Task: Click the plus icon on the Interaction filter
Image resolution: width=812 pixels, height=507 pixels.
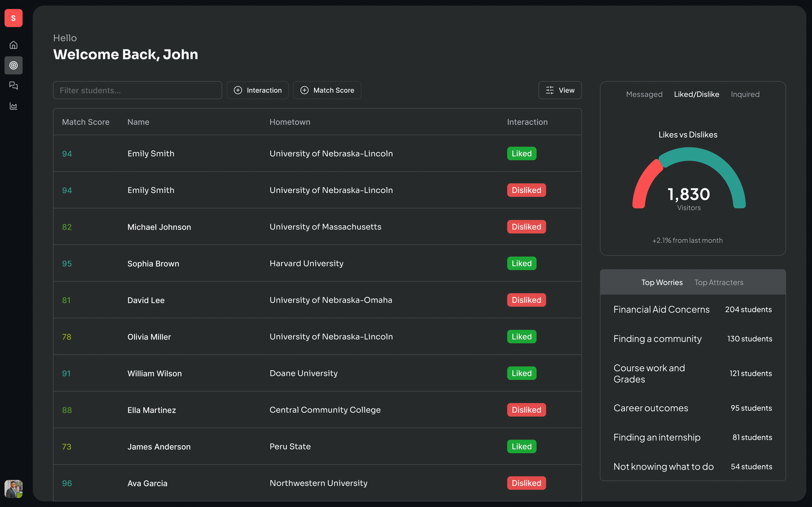Action: [x=238, y=90]
